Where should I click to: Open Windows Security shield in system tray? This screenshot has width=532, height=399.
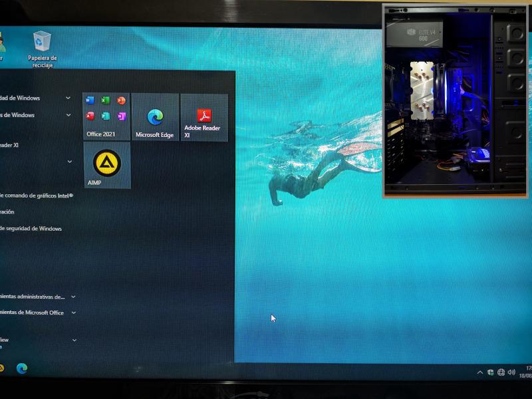[490, 372]
